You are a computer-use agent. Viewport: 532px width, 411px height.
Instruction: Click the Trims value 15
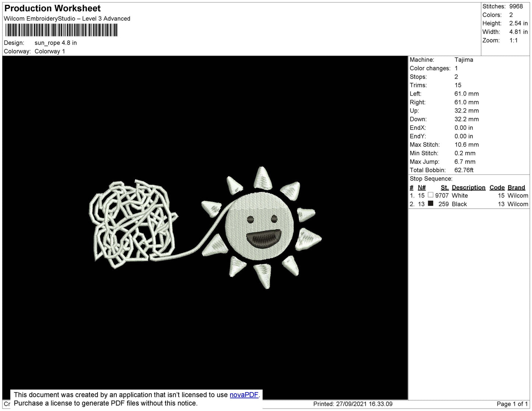[x=458, y=85]
